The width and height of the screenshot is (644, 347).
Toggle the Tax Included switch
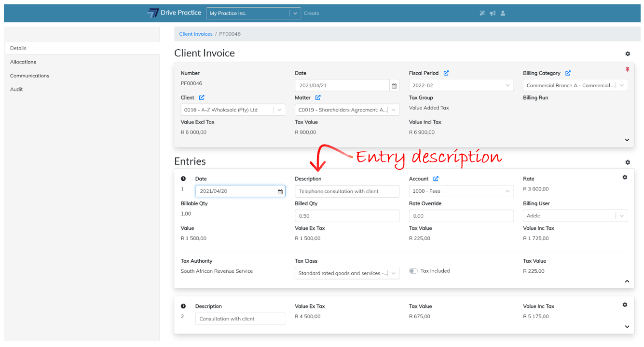(413, 271)
